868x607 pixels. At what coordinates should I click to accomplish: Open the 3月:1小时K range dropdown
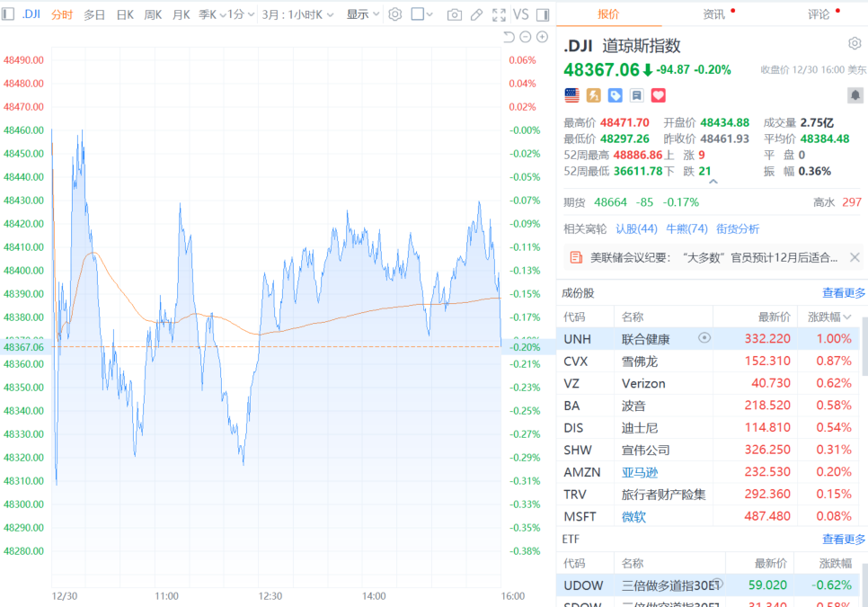point(297,14)
